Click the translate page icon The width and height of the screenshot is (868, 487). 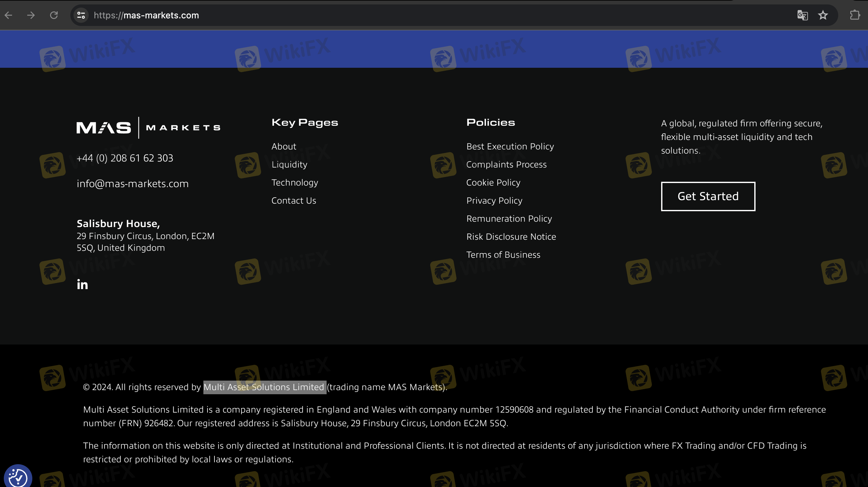(802, 15)
